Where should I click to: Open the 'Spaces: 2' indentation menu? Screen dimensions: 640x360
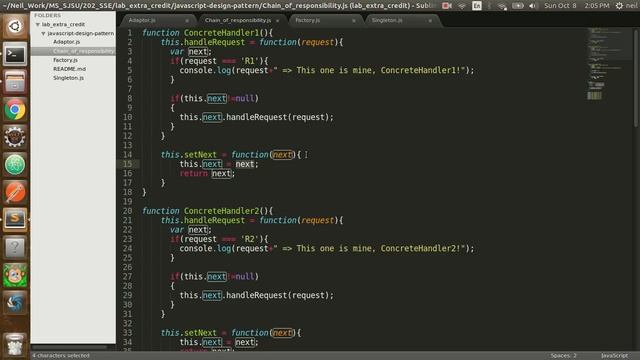[x=563, y=356]
